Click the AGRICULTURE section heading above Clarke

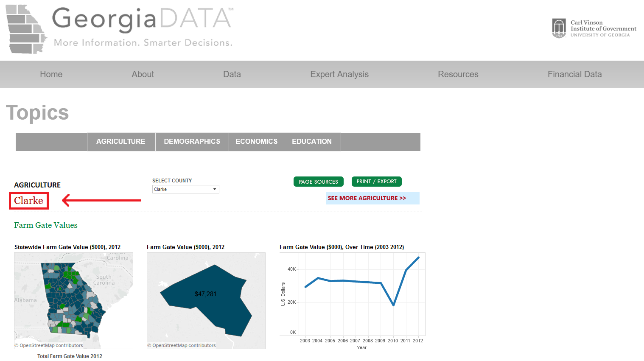[x=37, y=185]
